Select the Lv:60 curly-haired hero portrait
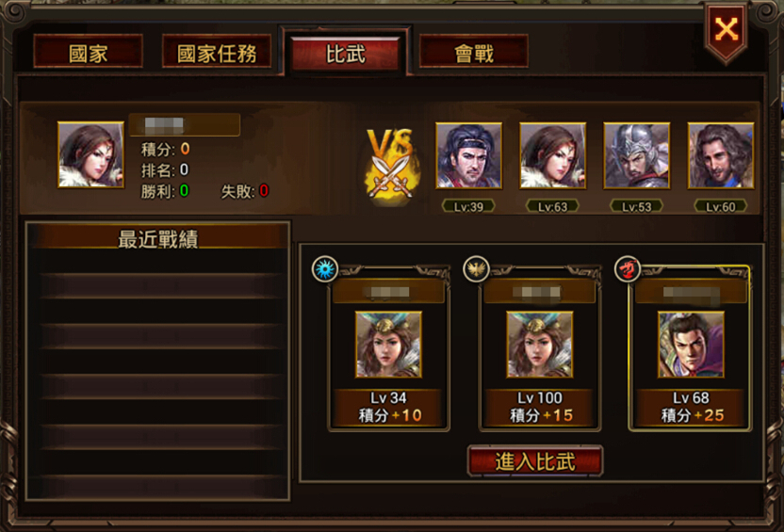 click(x=721, y=156)
